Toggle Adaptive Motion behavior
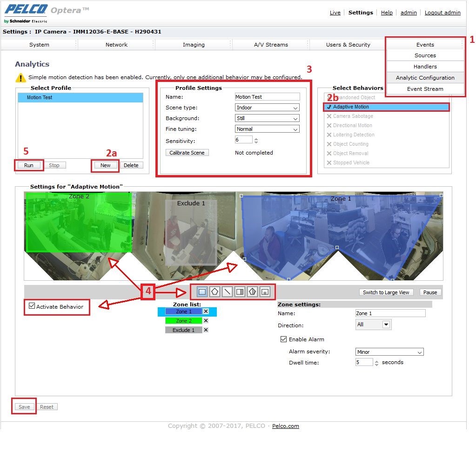Viewport: 476px width, 453px height. tap(386, 107)
